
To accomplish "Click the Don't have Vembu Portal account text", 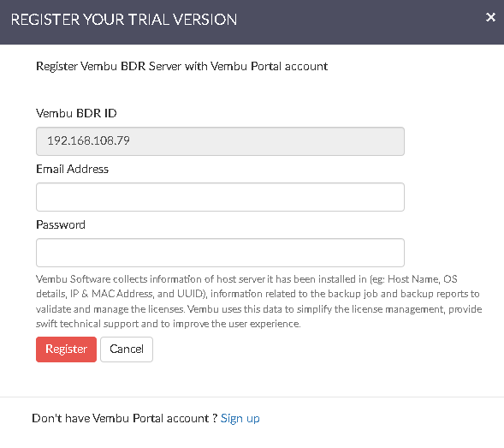I will tap(125, 418).
